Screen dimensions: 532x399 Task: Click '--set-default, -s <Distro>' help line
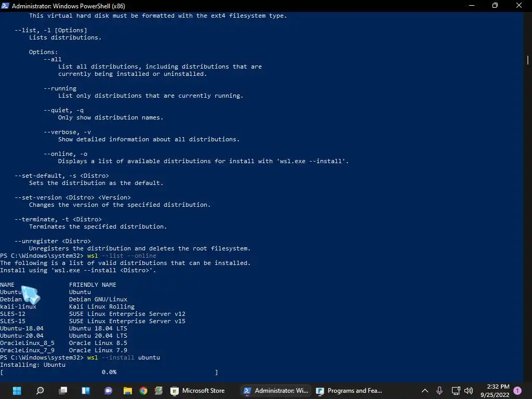tap(62, 176)
